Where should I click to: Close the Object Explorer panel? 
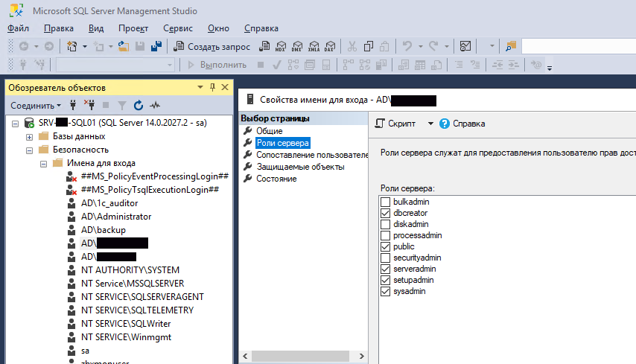(x=225, y=87)
